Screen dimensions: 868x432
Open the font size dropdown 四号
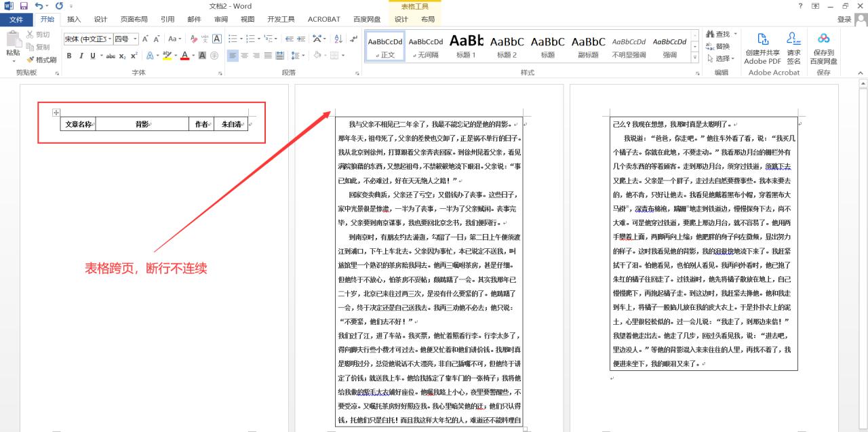pyautogui.click(x=136, y=39)
